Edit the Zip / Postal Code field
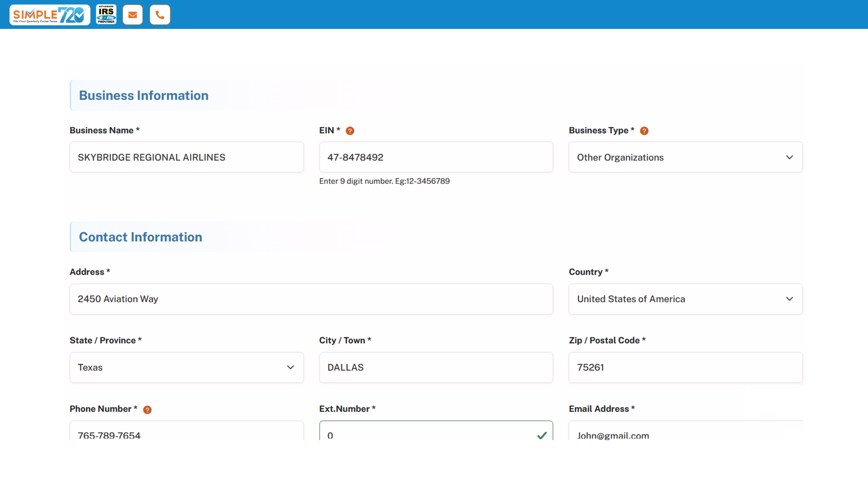The width and height of the screenshot is (868, 488). click(x=685, y=367)
